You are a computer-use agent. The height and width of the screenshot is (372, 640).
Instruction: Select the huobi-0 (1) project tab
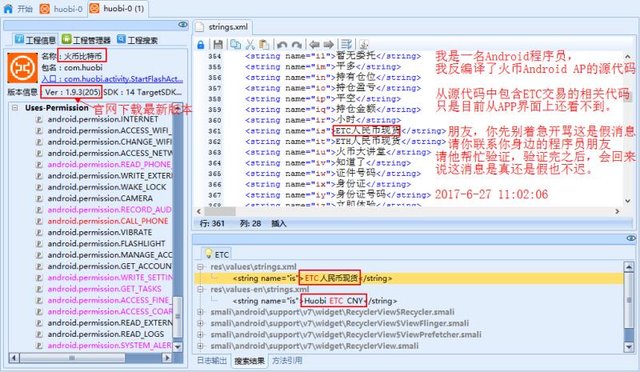coord(118,9)
